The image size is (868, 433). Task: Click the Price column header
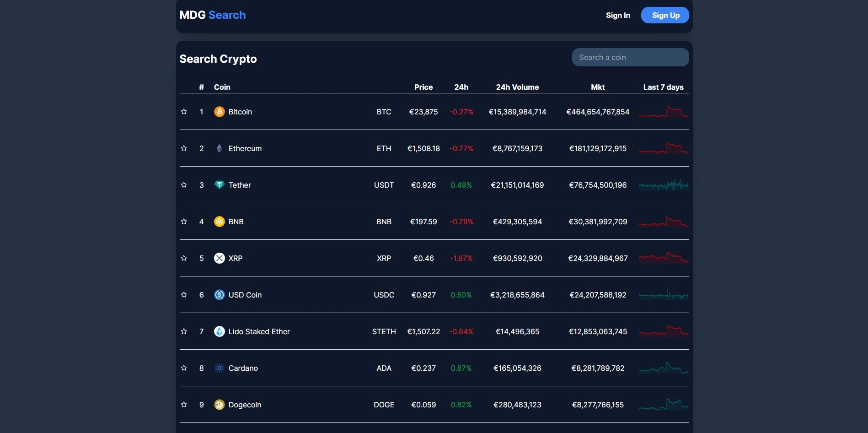point(423,87)
